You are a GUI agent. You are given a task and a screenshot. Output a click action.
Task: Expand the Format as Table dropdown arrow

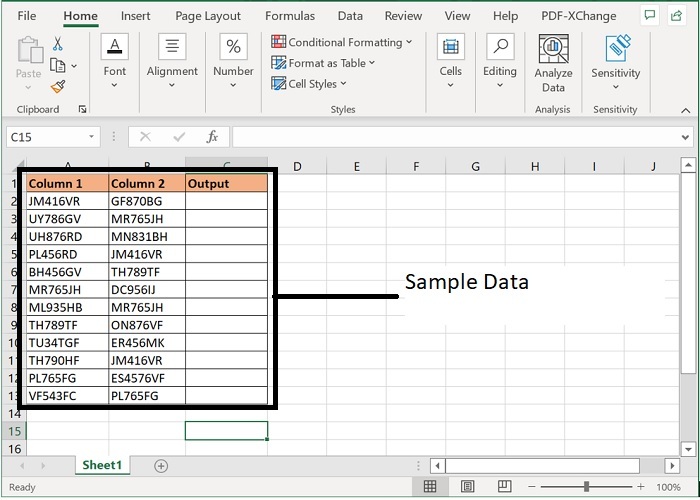coord(372,63)
